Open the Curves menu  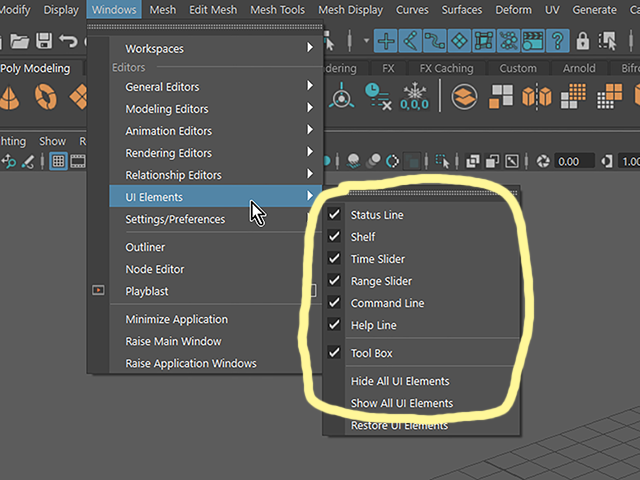tap(412, 9)
